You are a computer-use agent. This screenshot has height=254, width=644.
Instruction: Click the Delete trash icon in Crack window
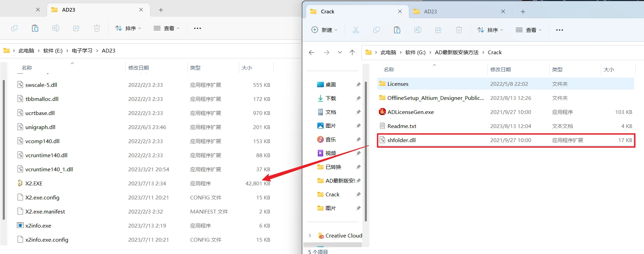pos(459,30)
